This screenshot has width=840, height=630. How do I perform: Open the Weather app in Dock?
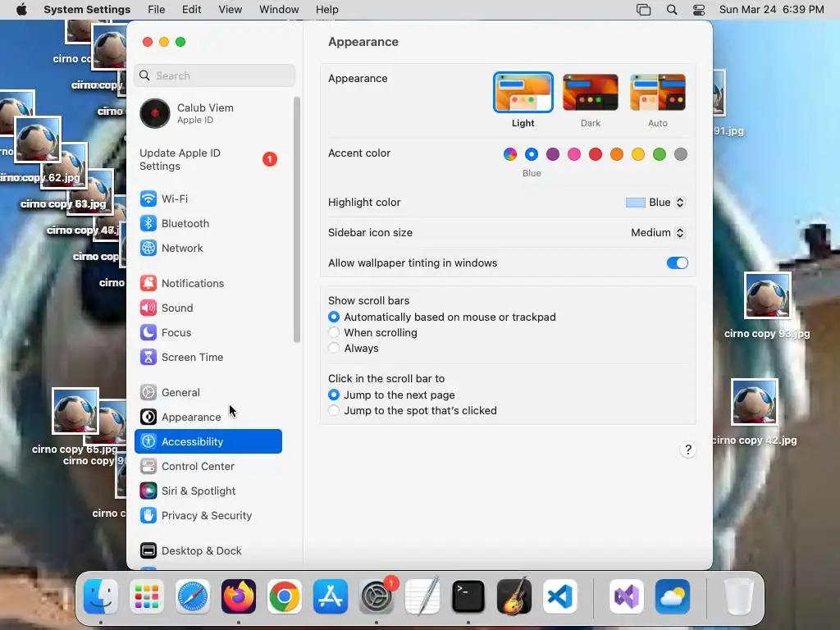(x=673, y=596)
